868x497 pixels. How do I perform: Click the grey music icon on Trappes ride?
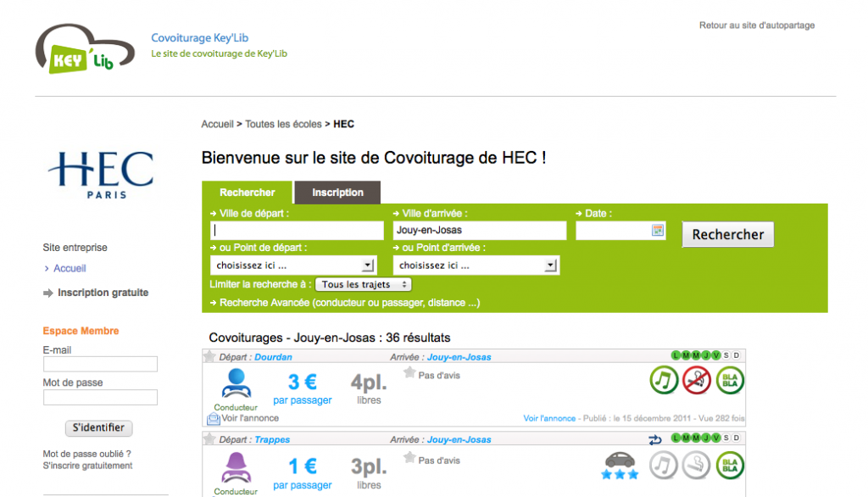click(664, 465)
